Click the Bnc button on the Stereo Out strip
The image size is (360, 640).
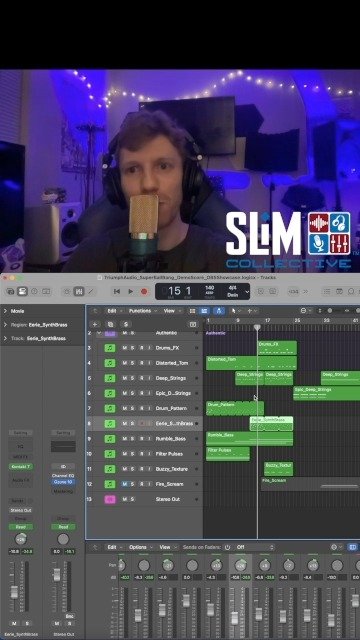point(69,616)
